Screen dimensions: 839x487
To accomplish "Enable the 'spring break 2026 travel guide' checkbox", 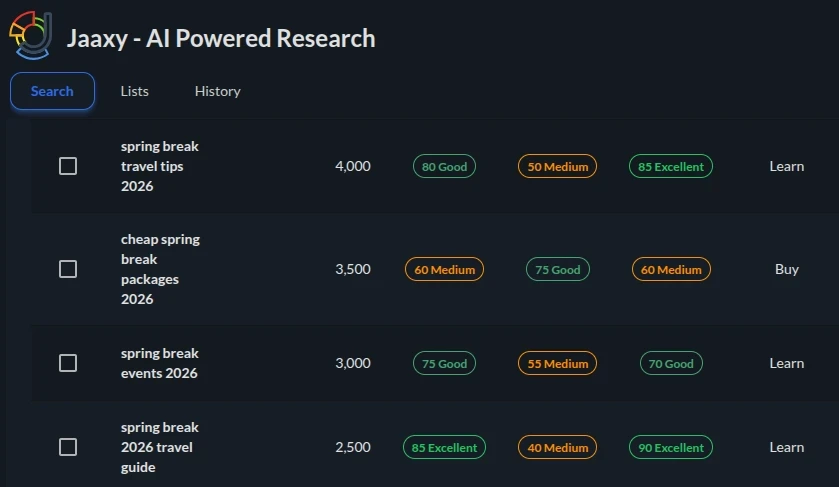I will click(x=68, y=447).
